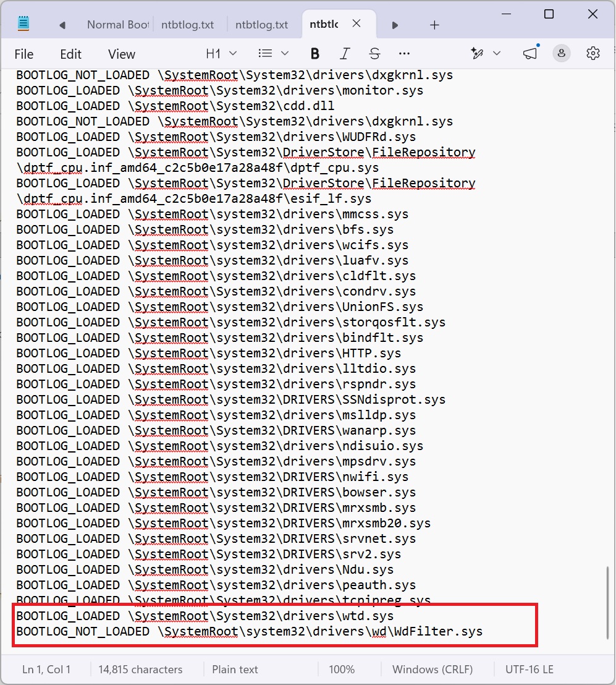Toggle bold formatting

click(x=314, y=54)
